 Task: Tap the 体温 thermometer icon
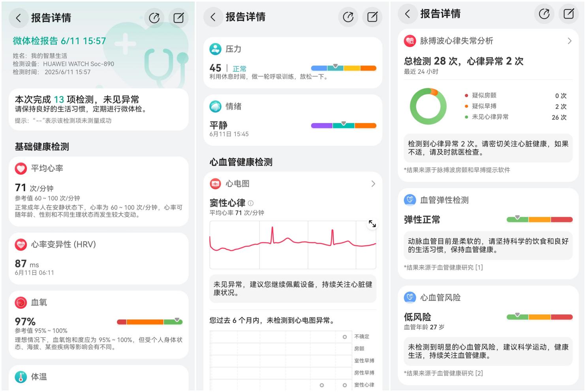[21, 377]
